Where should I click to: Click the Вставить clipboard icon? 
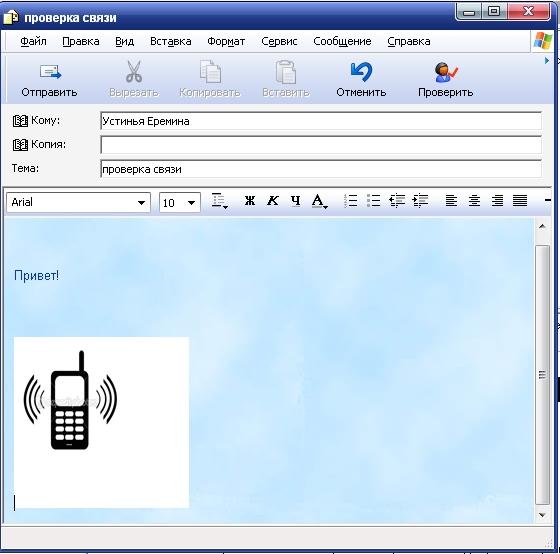(286, 72)
